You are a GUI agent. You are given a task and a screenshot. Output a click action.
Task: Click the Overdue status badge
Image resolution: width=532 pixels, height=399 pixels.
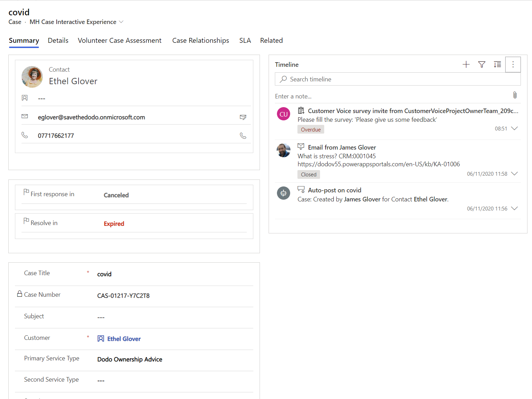tap(311, 129)
